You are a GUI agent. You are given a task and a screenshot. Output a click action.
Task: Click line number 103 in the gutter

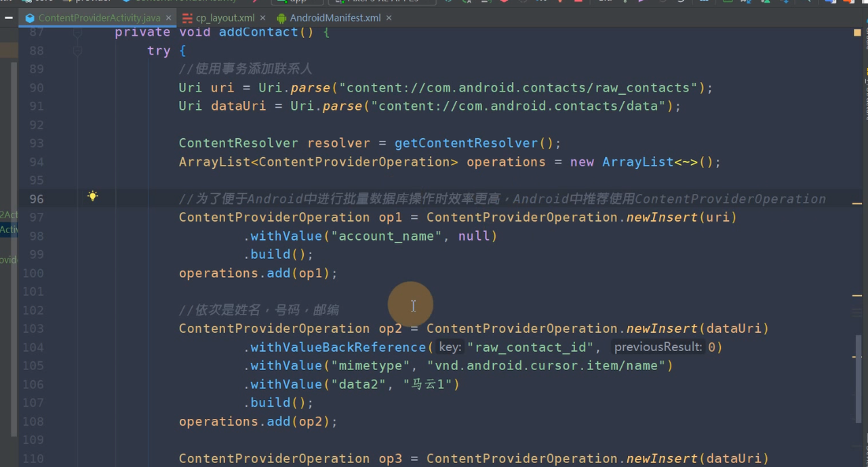pyautogui.click(x=33, y=329)
